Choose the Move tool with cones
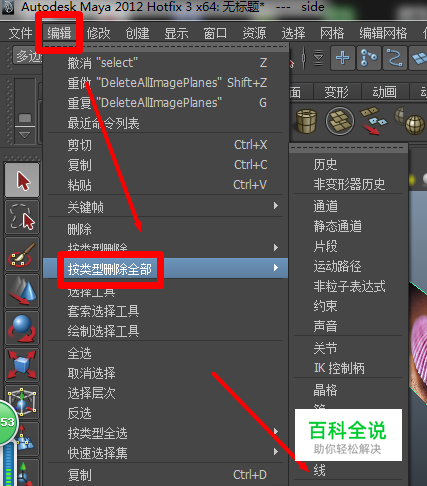This screenshot has height=486, width=427. point(22,291)
